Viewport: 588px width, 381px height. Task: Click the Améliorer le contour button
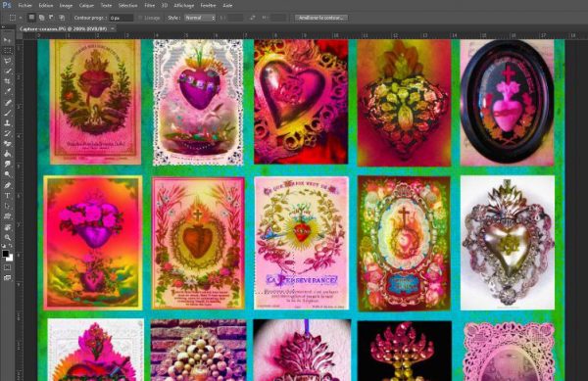321,18
